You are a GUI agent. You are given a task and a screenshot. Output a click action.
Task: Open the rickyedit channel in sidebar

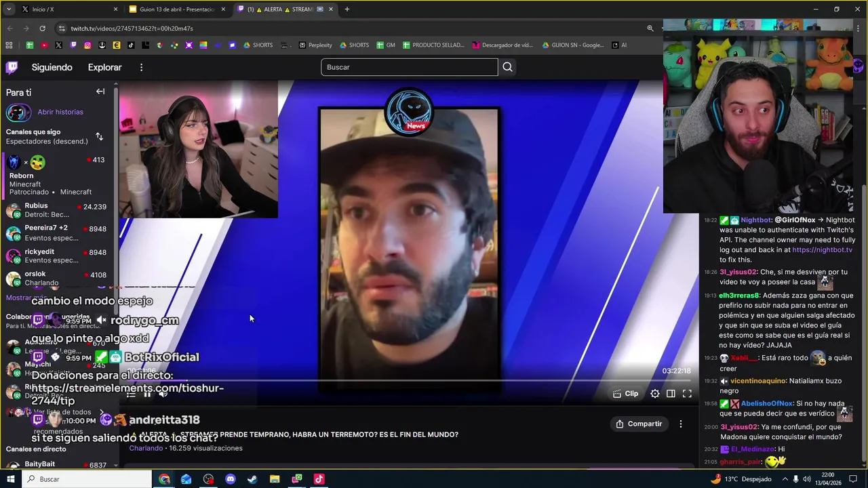pyautogui.click(x=58, y=256)
